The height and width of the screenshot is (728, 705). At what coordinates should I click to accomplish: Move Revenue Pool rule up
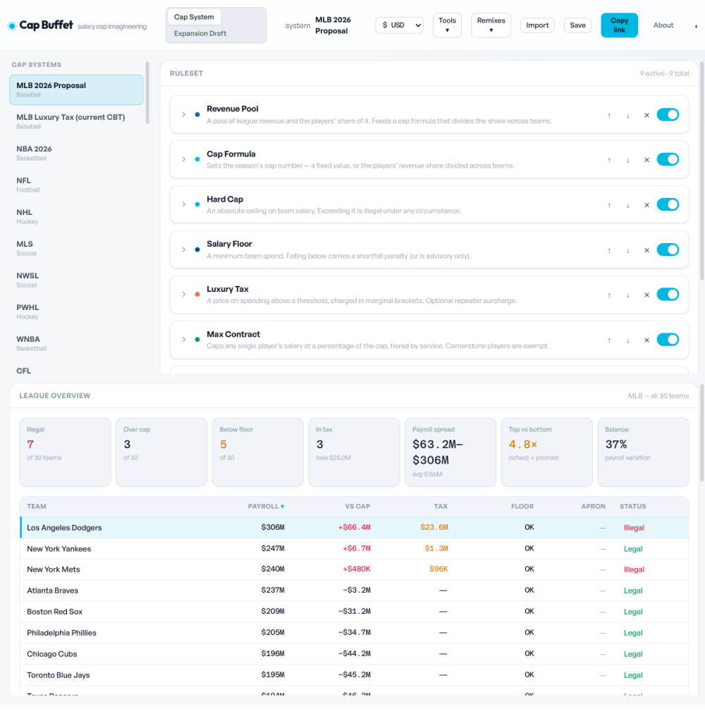click(x=609, y=115)
